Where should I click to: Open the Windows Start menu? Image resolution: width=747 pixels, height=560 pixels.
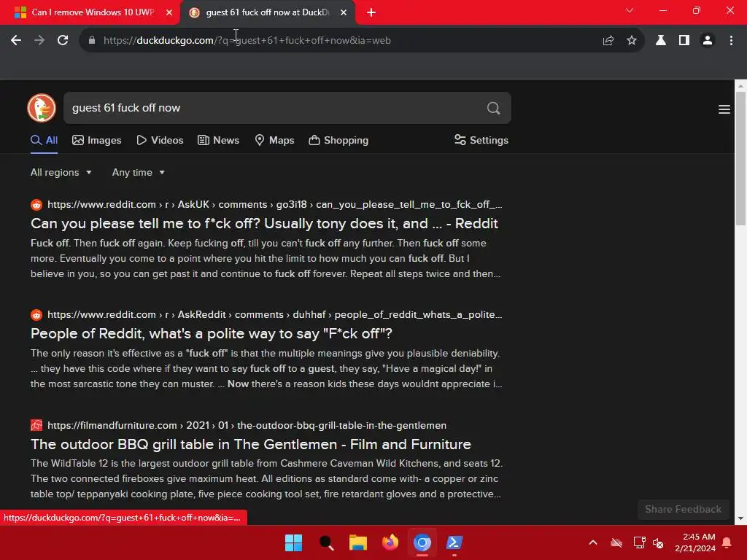click(293, 542)
